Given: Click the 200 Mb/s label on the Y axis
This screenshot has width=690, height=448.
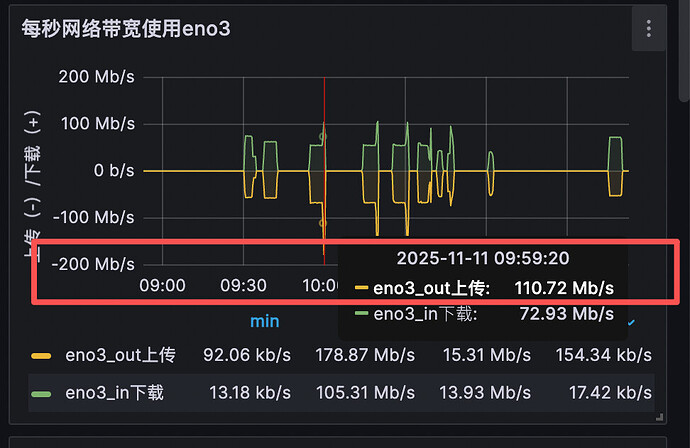Looking at the screenshot, I should (97, 77).
